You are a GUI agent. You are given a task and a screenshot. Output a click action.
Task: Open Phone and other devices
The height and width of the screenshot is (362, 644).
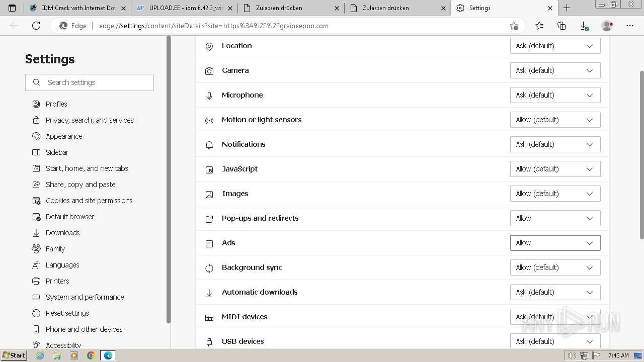coord(77,329)
